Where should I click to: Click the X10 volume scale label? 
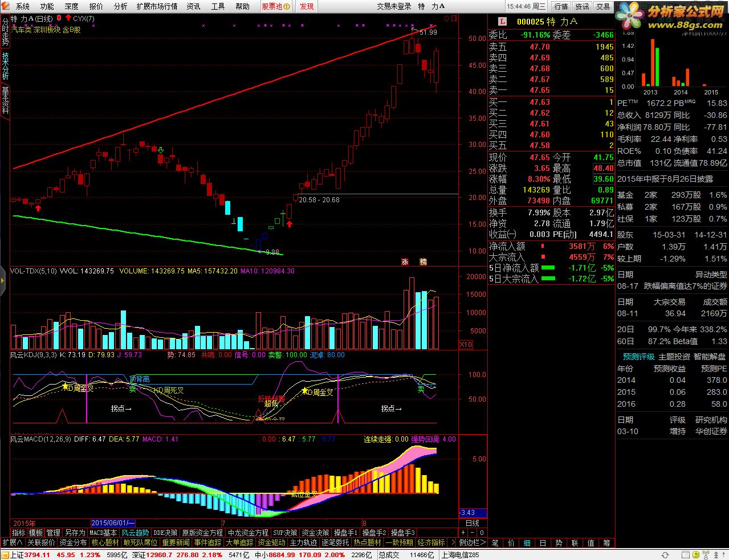466,345
